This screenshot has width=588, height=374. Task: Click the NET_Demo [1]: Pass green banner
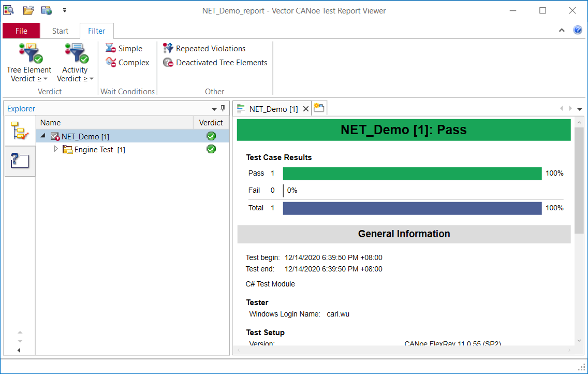coord(404,130)
